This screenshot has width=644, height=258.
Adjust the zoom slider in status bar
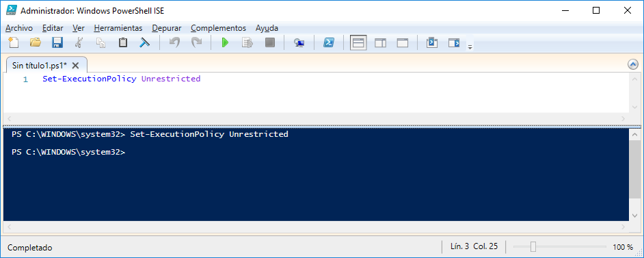tap(533, 247)
